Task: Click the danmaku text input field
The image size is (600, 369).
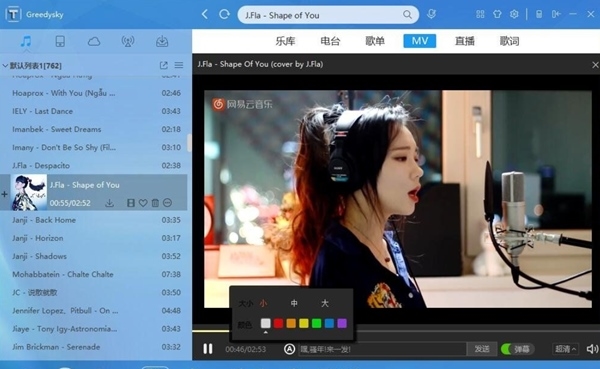Action: (x=382, y=349)
